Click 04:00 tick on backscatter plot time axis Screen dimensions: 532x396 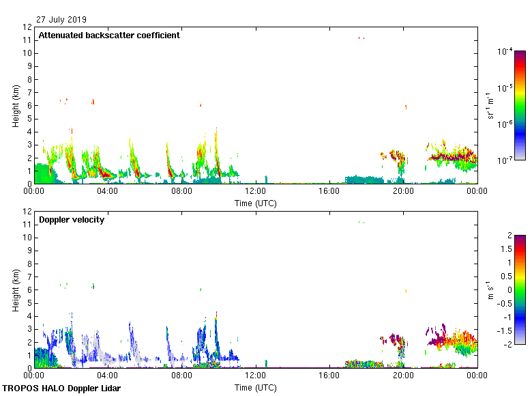coord(108,192)
